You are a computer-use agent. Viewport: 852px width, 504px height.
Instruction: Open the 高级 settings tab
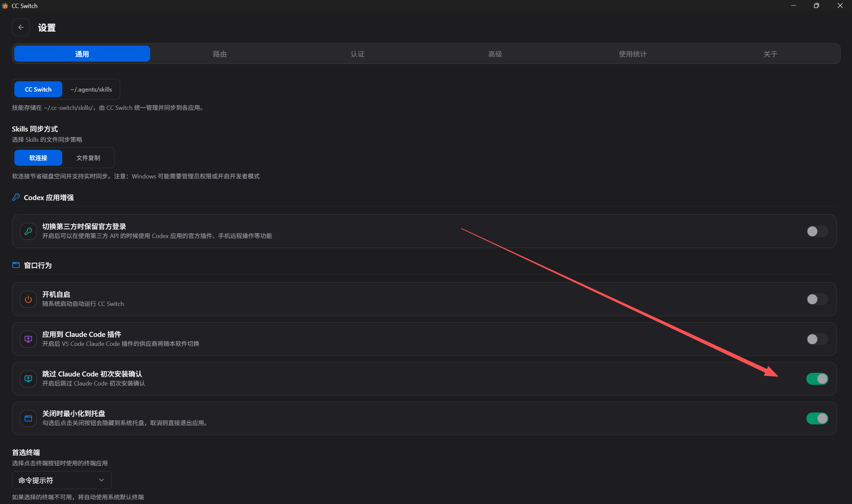[495, 54]
